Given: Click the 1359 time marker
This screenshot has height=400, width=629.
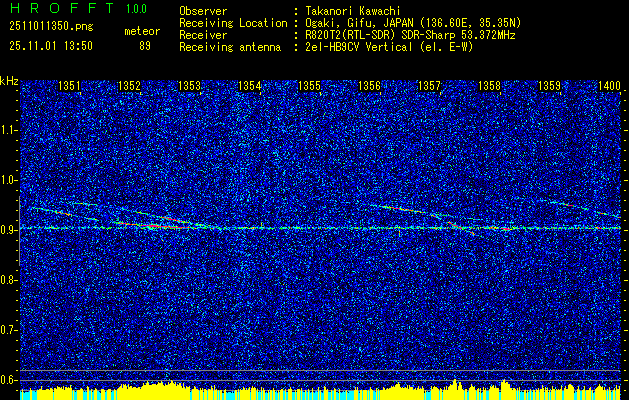Looking at the screenshot, I should 549,85.
